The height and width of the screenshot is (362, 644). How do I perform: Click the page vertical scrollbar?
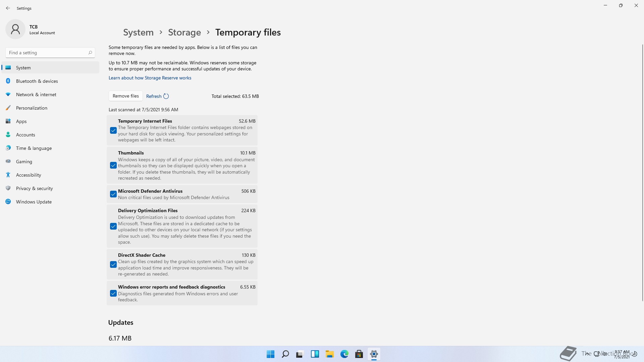[642, 173]
